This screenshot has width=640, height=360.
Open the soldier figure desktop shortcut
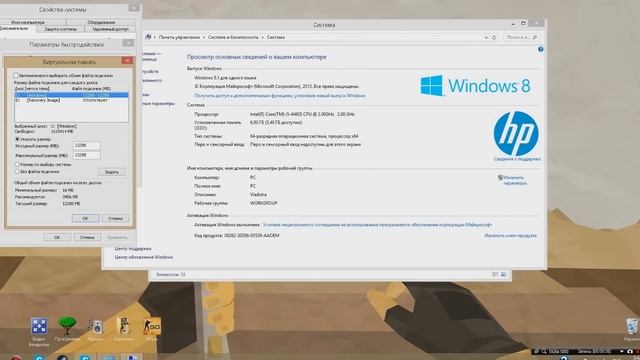[x=123, y=326]
